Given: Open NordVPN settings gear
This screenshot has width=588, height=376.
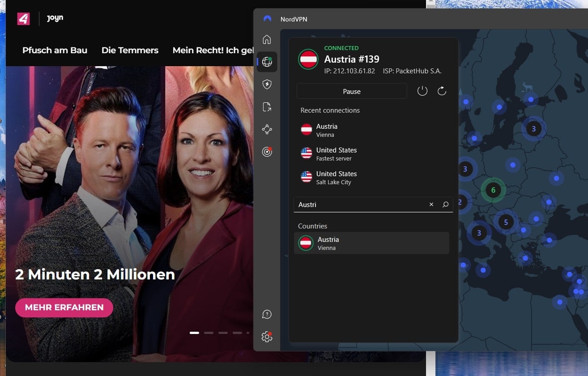Looking at the screenshot, I should 267,337.
